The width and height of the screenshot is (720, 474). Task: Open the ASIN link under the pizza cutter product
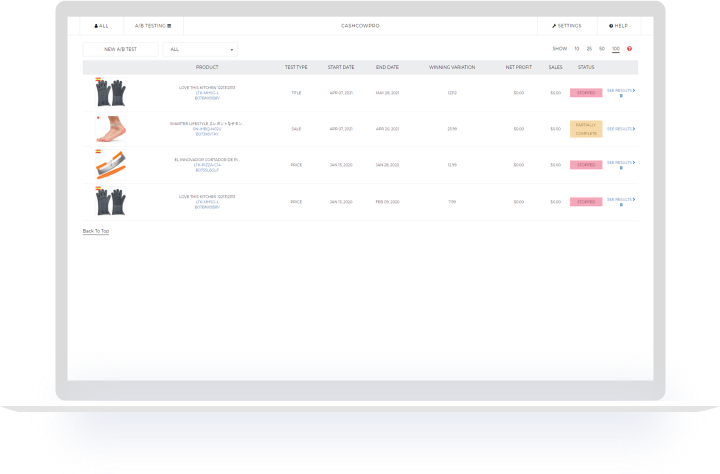207,170
